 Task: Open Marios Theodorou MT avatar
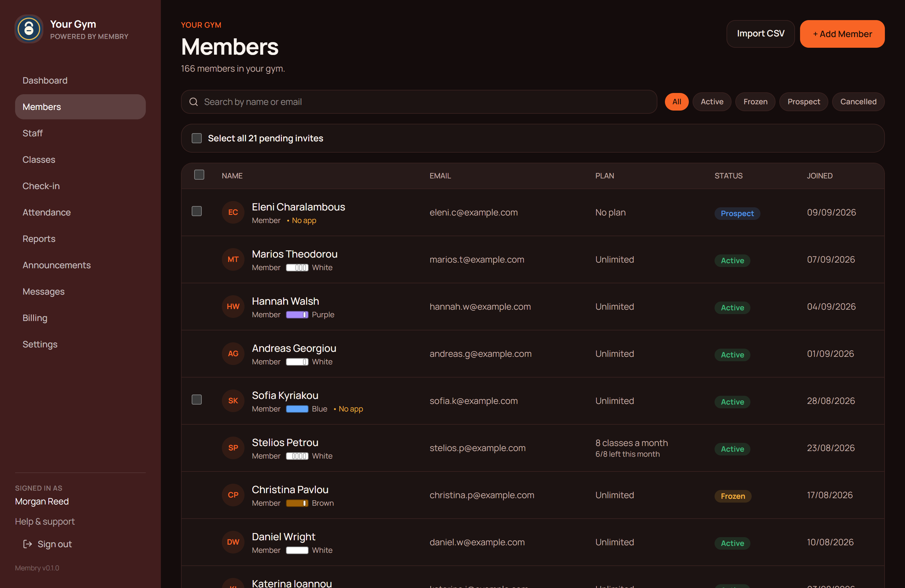[x=233, y=259]
